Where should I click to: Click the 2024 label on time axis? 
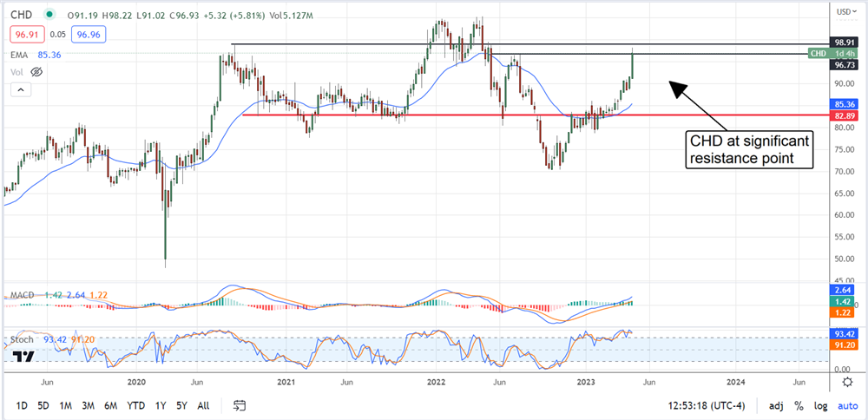[x=735, y=382]
